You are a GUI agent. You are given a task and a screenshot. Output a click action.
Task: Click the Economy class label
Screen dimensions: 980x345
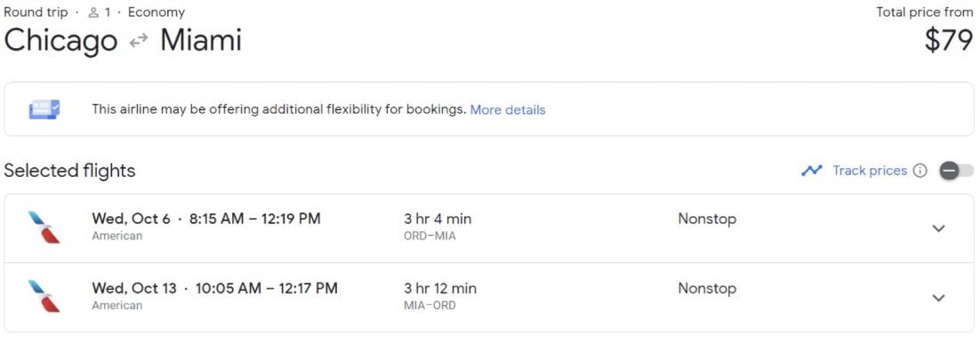coord(157,12)
